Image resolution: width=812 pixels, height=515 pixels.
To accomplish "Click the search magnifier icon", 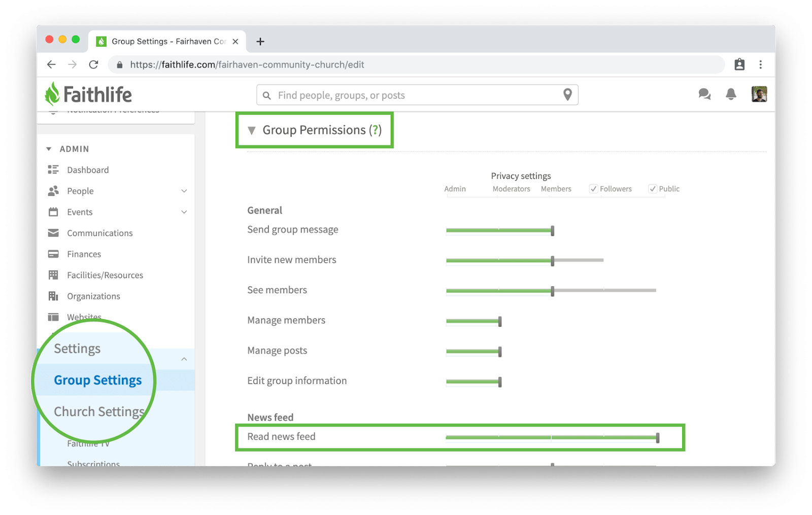I will [x=267, y=95].
